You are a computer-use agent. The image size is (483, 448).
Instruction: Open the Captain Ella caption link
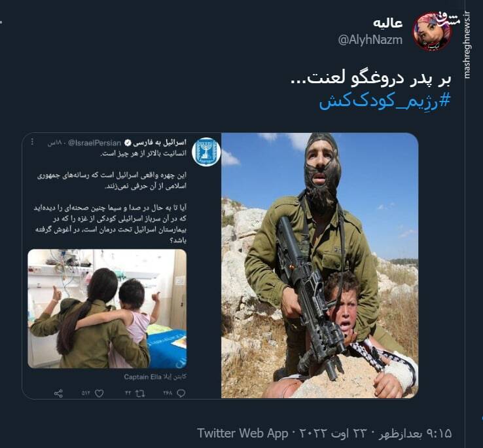point(155,377)
